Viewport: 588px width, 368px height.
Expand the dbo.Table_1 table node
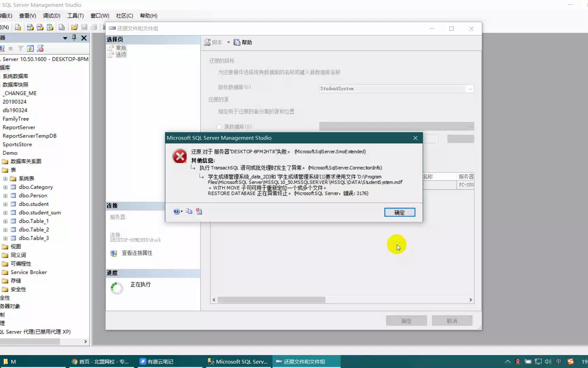pos(5,221)
